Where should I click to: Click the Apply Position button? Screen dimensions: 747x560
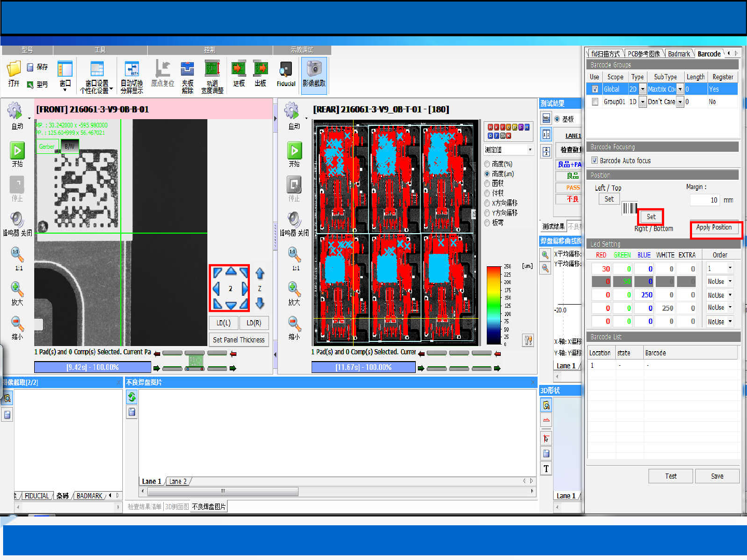pyautogui.click(x=713, y=227)
